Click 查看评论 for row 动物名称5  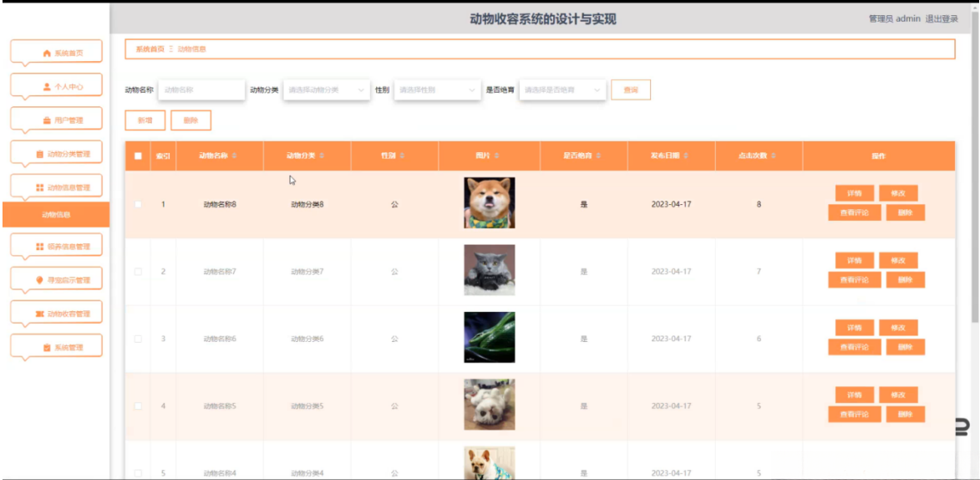(855, 414)
